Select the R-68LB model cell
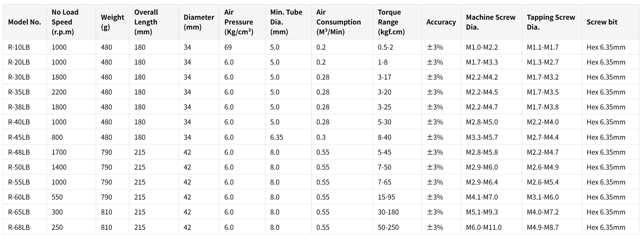Image resolution: width=644 pixels, height=242 pixels. pyautogui.click(x=19, y=227)
